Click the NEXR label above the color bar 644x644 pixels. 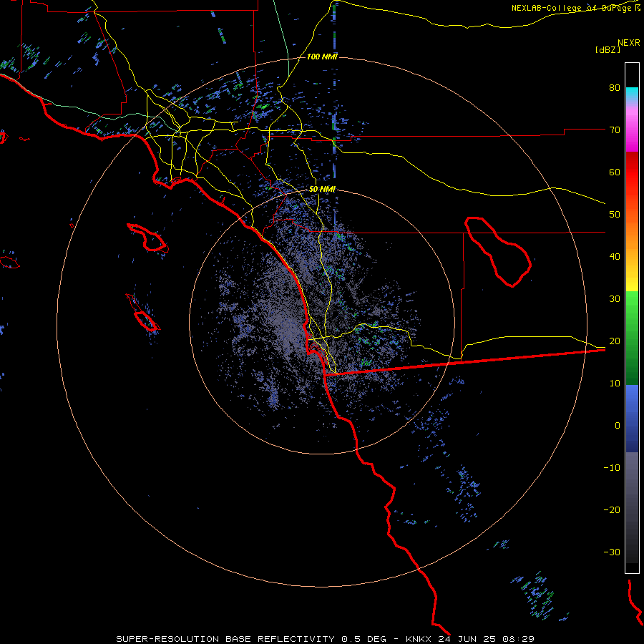[629, 43]
